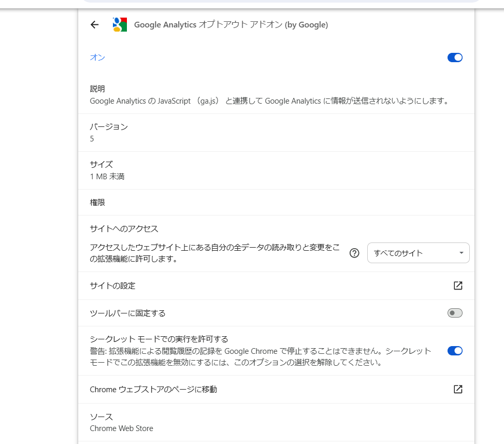The width and height of the screenshot is (504, 444).
Task: Disable the シークレット モードでの実行を許可する toggle
Action: [x=455, y=351]
